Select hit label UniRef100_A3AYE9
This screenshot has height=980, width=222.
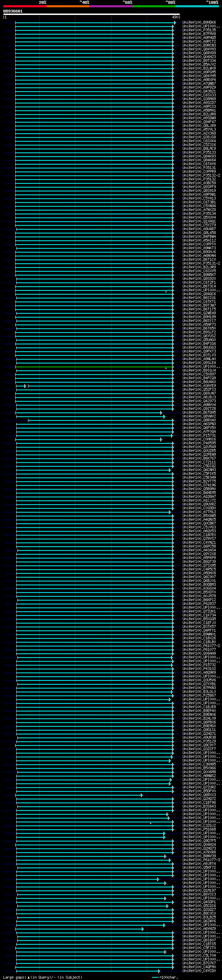pyautogui.click(x=199, y=386)
